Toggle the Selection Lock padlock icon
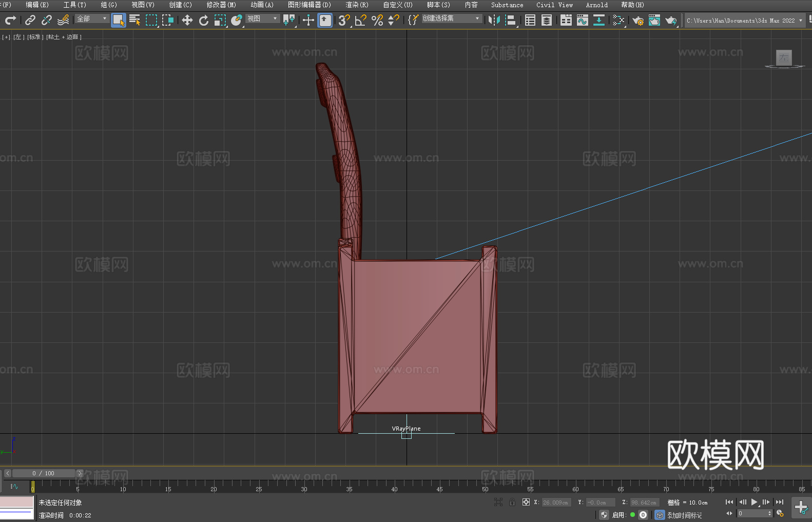 click(x=512, y=502)
